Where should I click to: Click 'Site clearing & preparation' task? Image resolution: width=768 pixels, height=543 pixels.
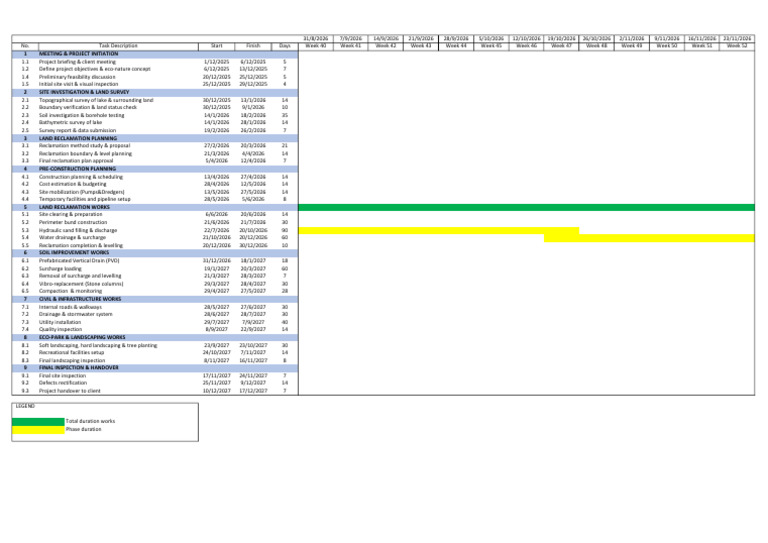(71, 214)
